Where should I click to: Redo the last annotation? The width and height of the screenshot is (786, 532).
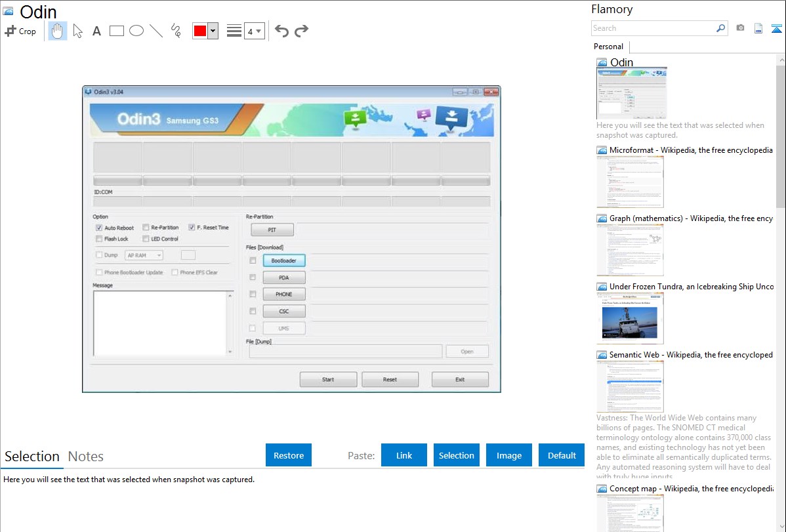point(301,31)
